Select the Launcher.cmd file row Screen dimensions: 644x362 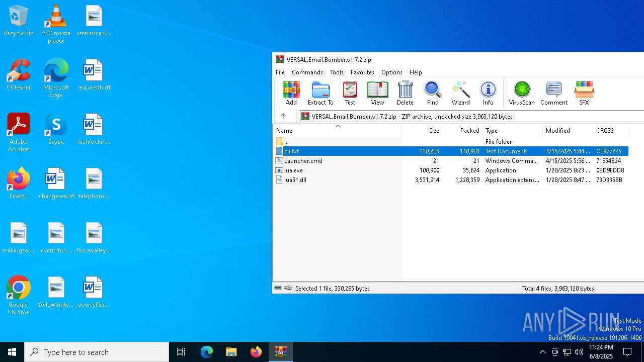coord(451,161)
